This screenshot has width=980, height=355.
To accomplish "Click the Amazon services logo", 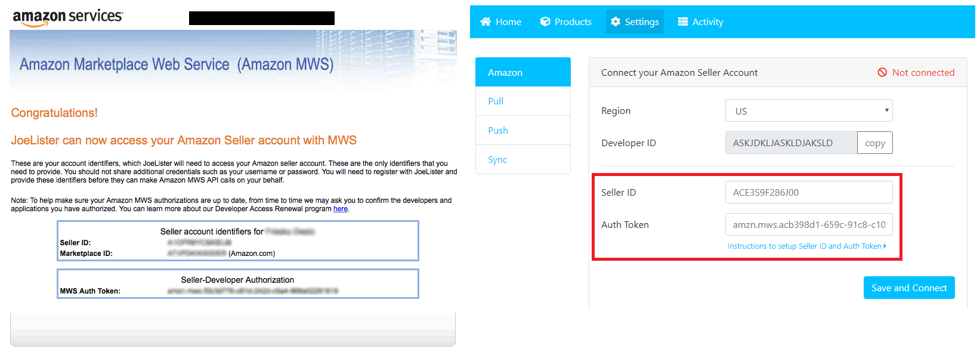I will click(x=68, y=17).
